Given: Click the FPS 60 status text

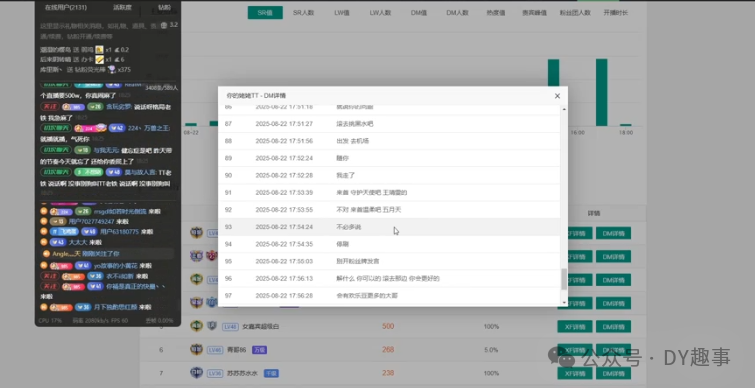Looking at the screenshot, I should 119,321.
